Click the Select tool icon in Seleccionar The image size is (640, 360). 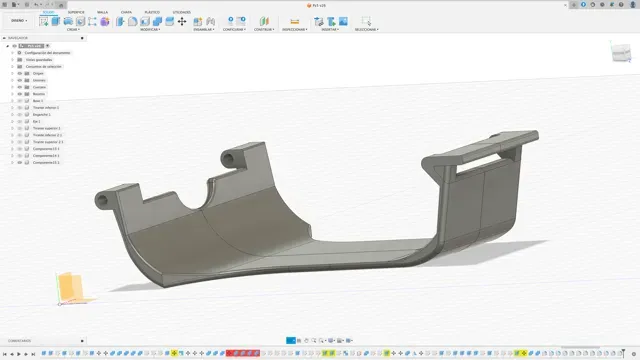pyautogui.click(x=366, y=21)
